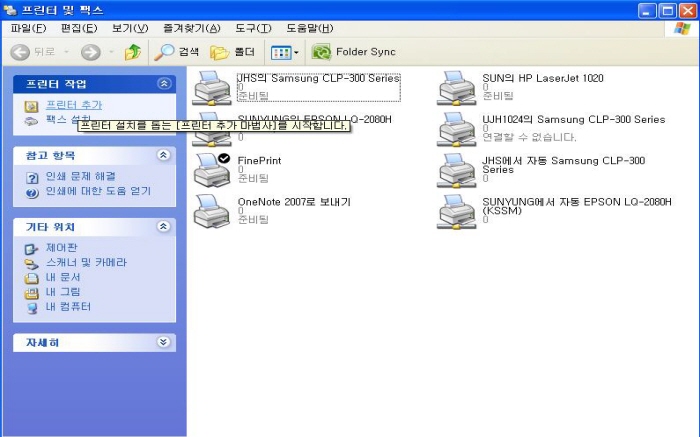Click the 내 컴퓨터 computer icon
Screen dimensions: 700x437
pyautogui.click(x=32, y=308)
